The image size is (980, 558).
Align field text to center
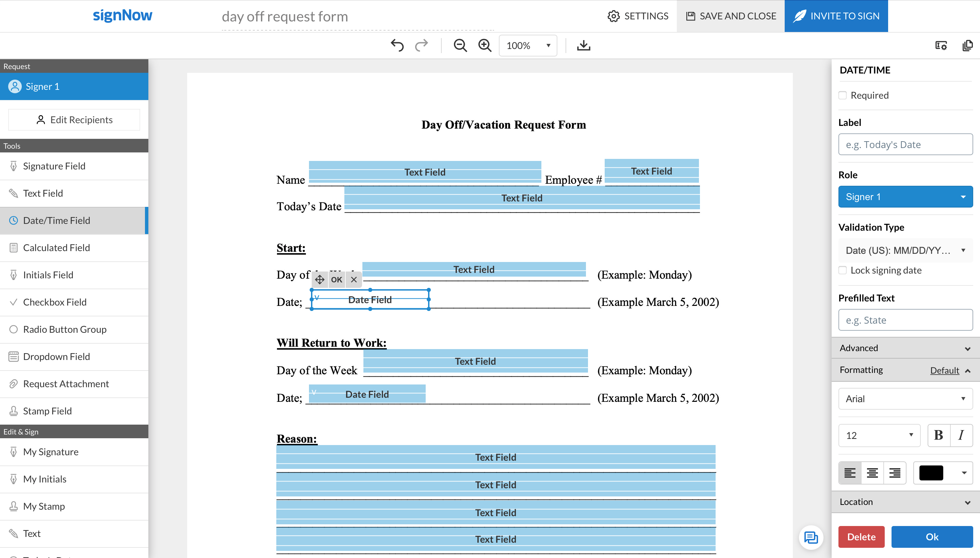point(872,473)
